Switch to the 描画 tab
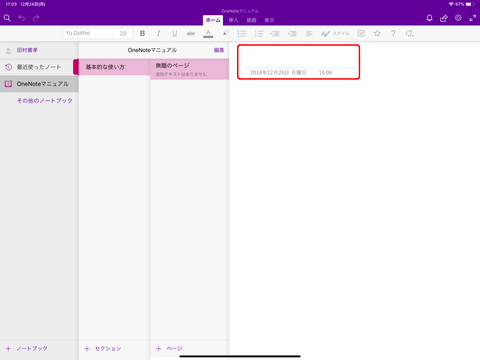Image resolution: width=480 pixels, height=360 pixels. pos(251,20)
